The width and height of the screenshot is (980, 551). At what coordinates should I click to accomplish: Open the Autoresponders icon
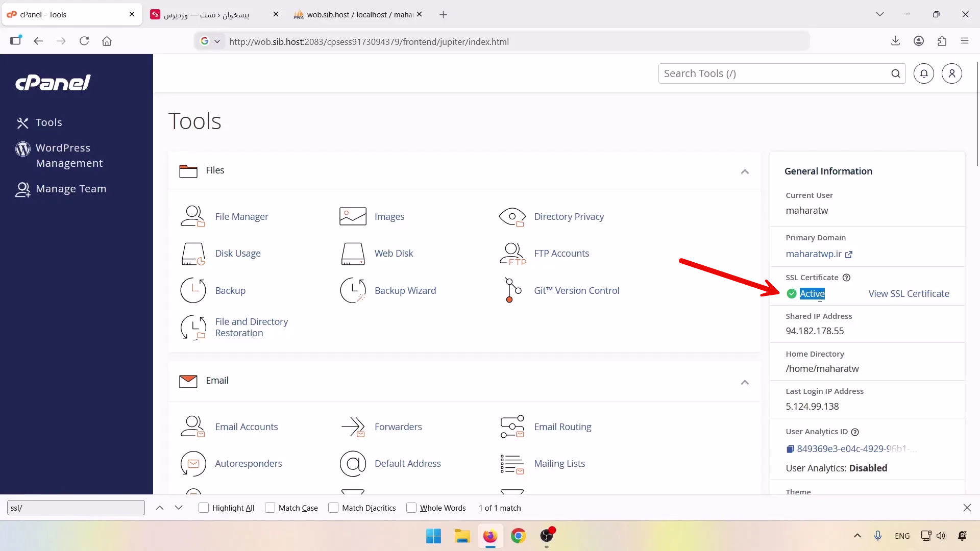(x=193, y=464)
